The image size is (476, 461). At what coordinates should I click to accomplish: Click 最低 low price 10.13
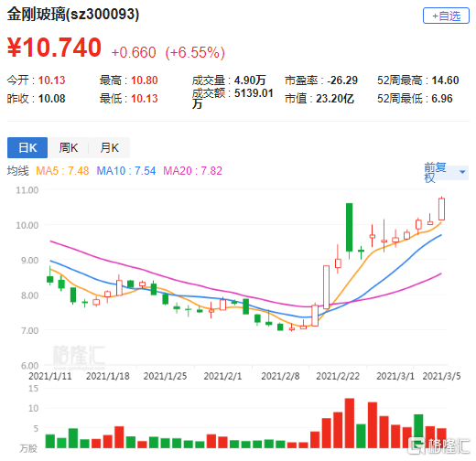[145, 99]
